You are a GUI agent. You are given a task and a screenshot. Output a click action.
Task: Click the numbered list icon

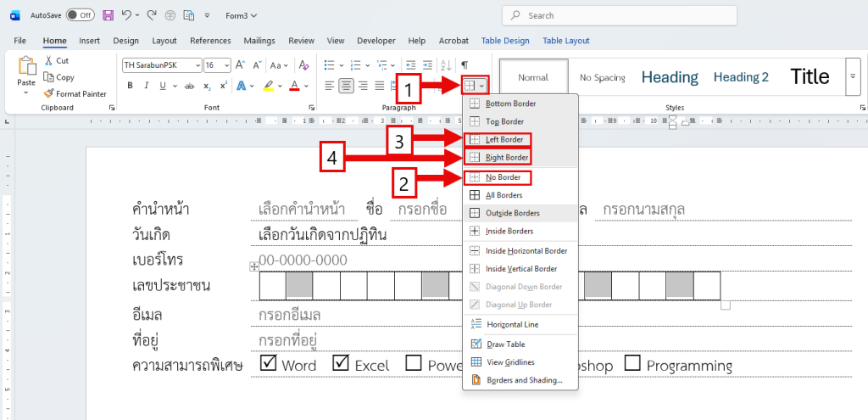(357, 64)
